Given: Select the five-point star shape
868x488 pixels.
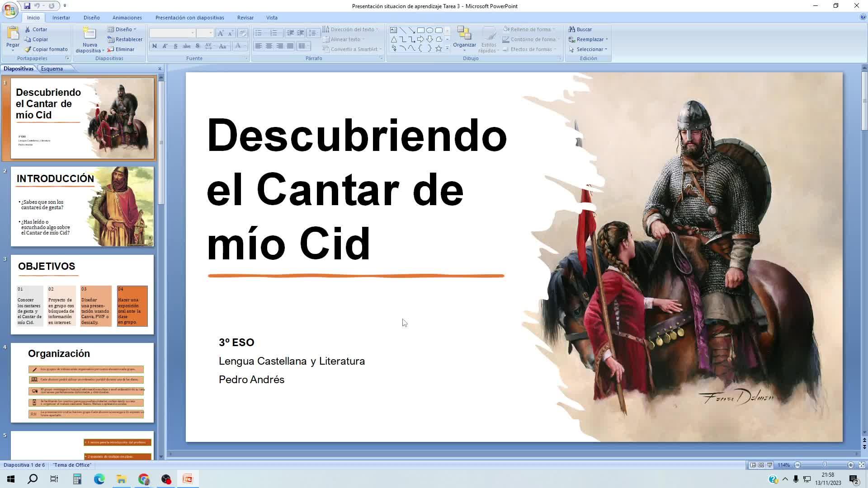Looking at the screenshot, I should [x=439, y=48].
